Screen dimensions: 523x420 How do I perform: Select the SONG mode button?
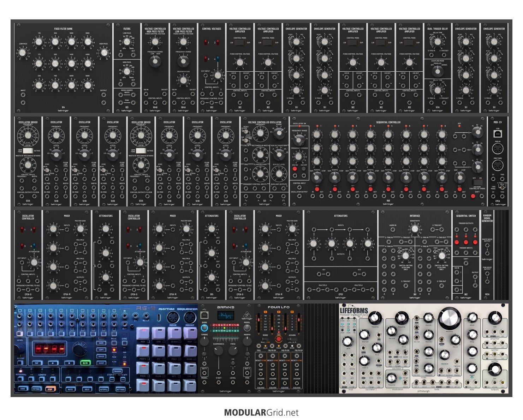pos(23,389)
